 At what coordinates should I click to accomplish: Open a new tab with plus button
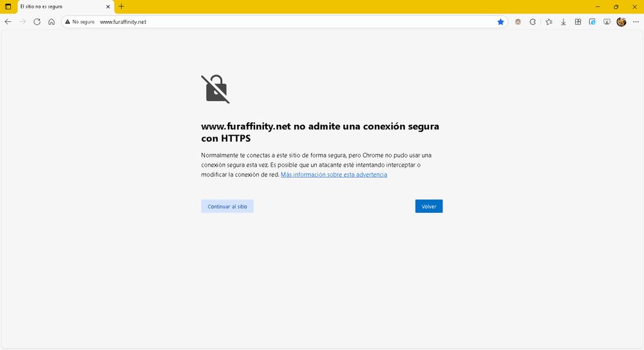[121, 6]
